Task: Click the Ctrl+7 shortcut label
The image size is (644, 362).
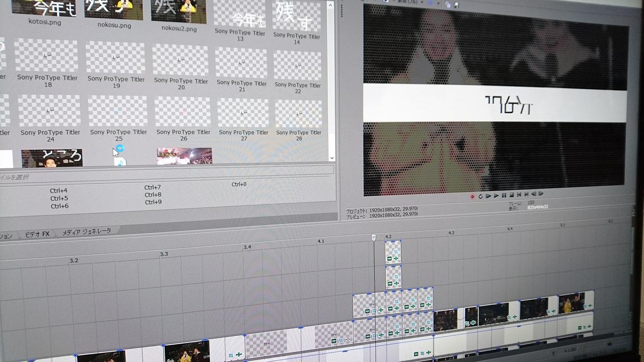Action: [x=153, y=187]
